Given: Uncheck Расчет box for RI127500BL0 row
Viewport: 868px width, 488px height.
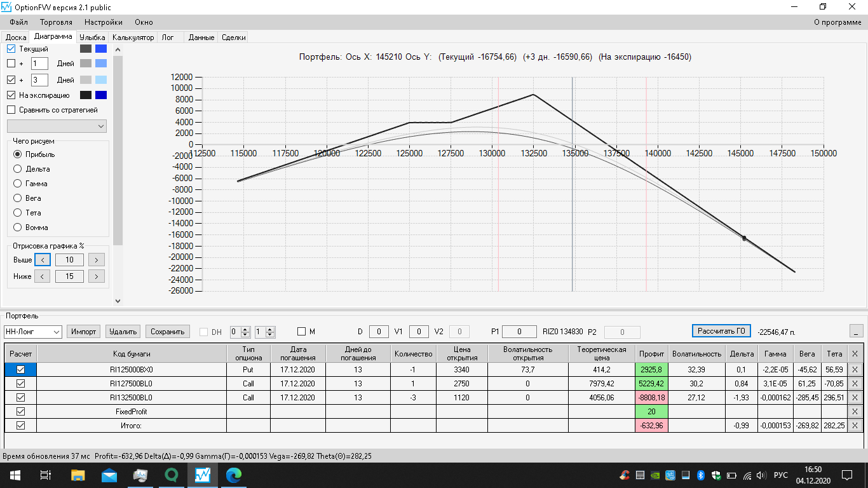Looking at the screenshot, I should (x=20, y=384).
